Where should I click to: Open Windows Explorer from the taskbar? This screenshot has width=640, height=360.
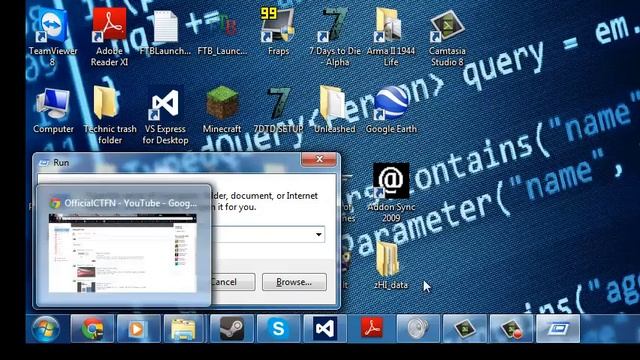coord(184,329)
